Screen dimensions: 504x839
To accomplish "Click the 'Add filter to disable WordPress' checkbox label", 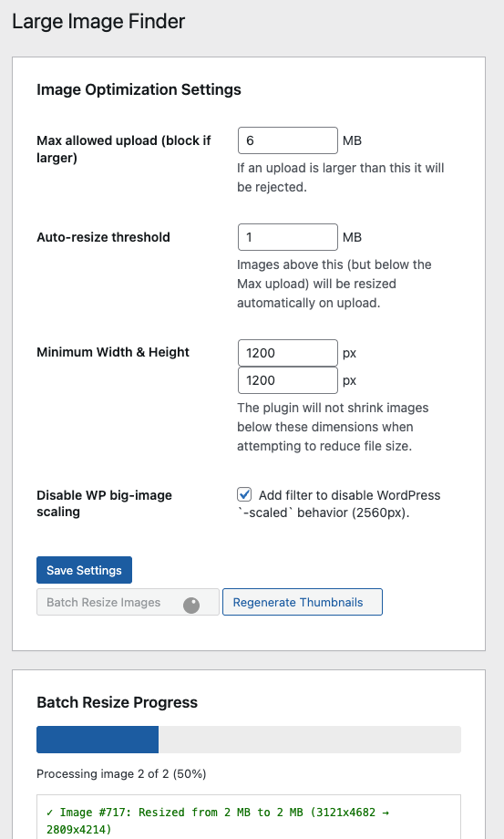I will 339,504.
